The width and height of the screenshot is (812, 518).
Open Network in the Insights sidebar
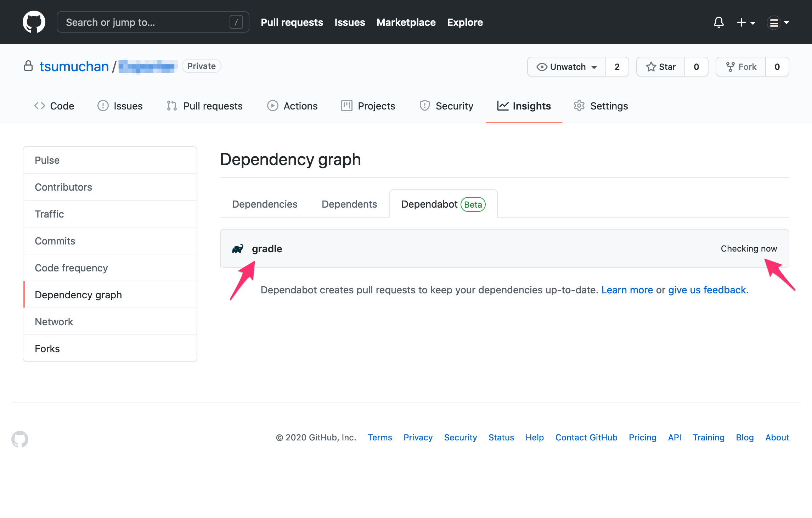pyautogui.click(x=110, y=322)
